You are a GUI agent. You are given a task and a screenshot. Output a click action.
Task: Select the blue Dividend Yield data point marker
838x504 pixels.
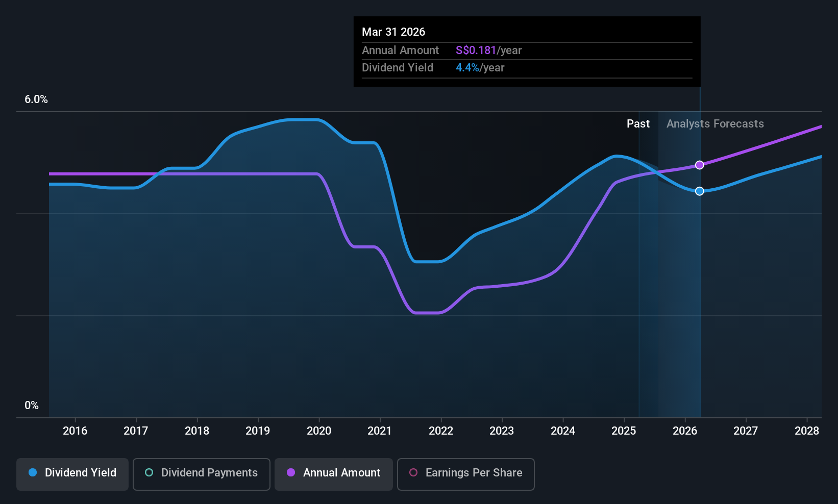click(700, 191)
